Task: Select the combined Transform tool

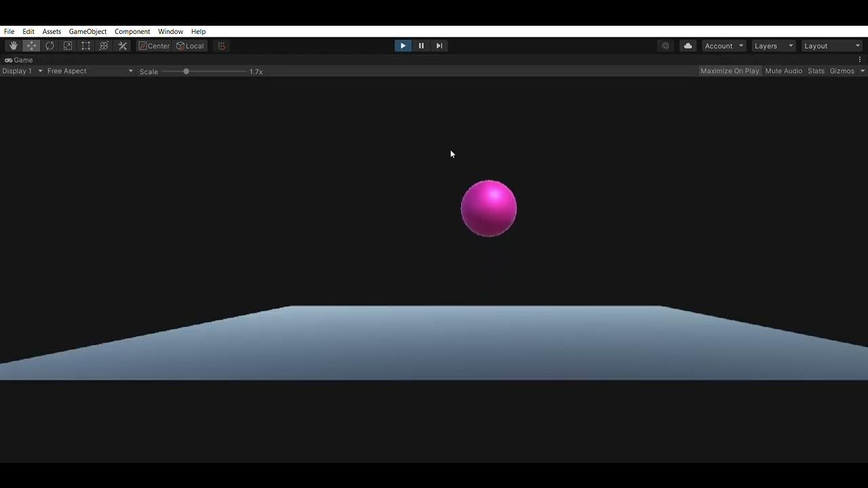Action: click(104, 45)
